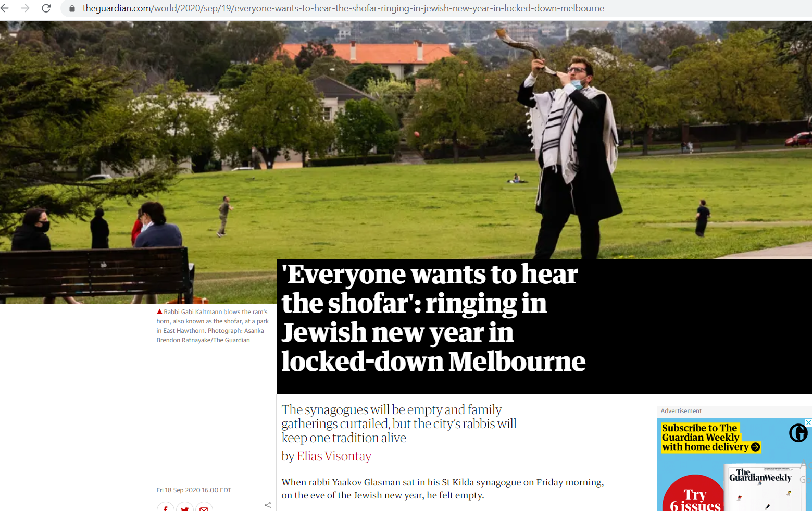Share the article via the email icon
812x511 pixels.
(x=204, y=508)
